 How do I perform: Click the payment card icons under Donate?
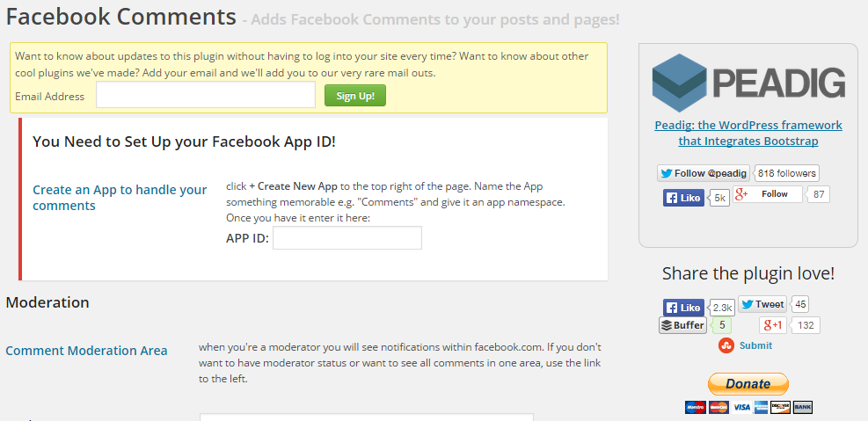(748, 407)
